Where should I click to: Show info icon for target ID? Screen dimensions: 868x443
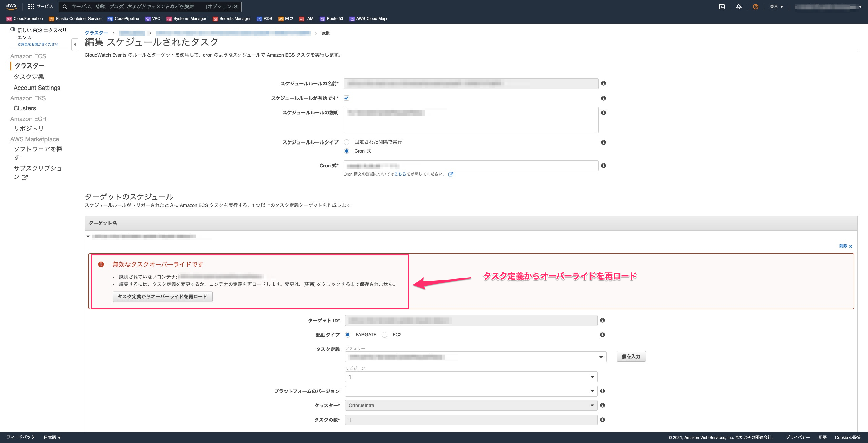(x=603, y=320)
